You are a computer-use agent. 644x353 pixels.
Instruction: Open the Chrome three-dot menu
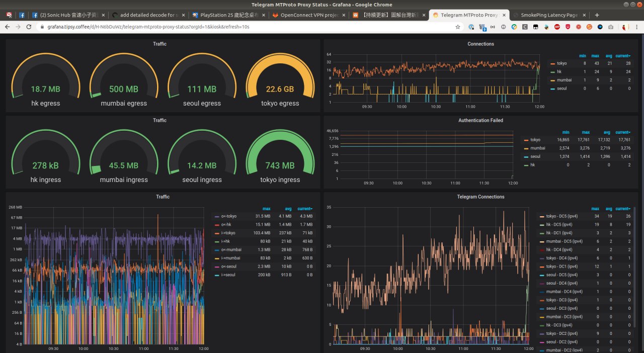coord(636,27)
